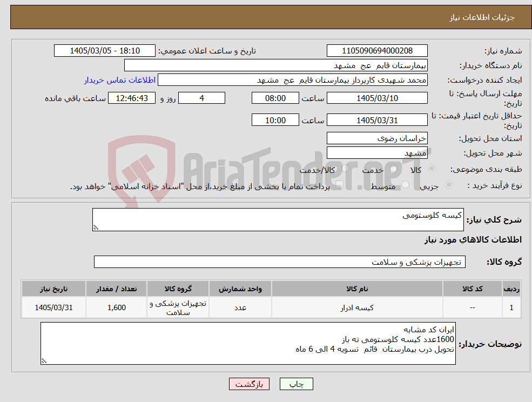Click the response deadline time 08:00
Viewport: 532px width, 402px height.
(x=275, y=98)
